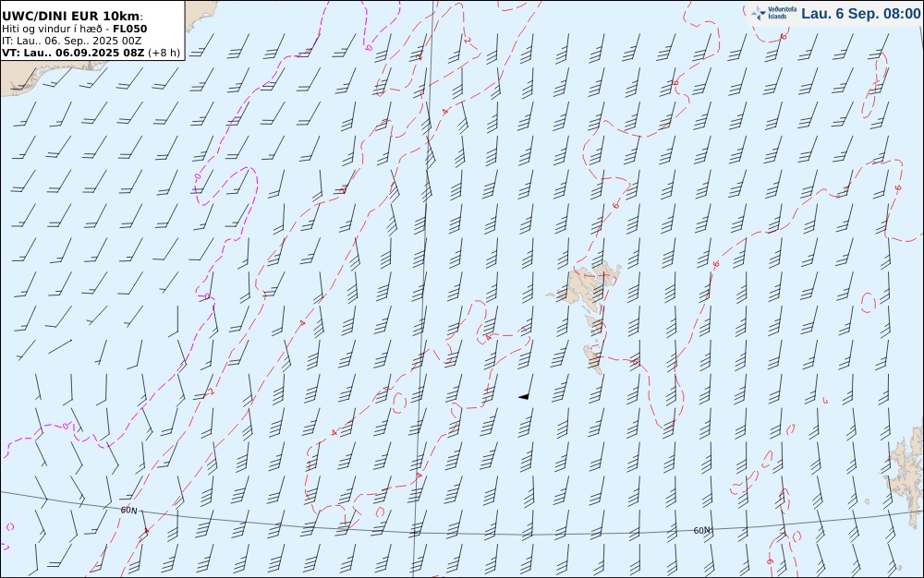Click the "Lau. 6 Sep. 08:00" timestamp
The height and width of the screenshot is (578, 924).
click(x=860, y=14)
